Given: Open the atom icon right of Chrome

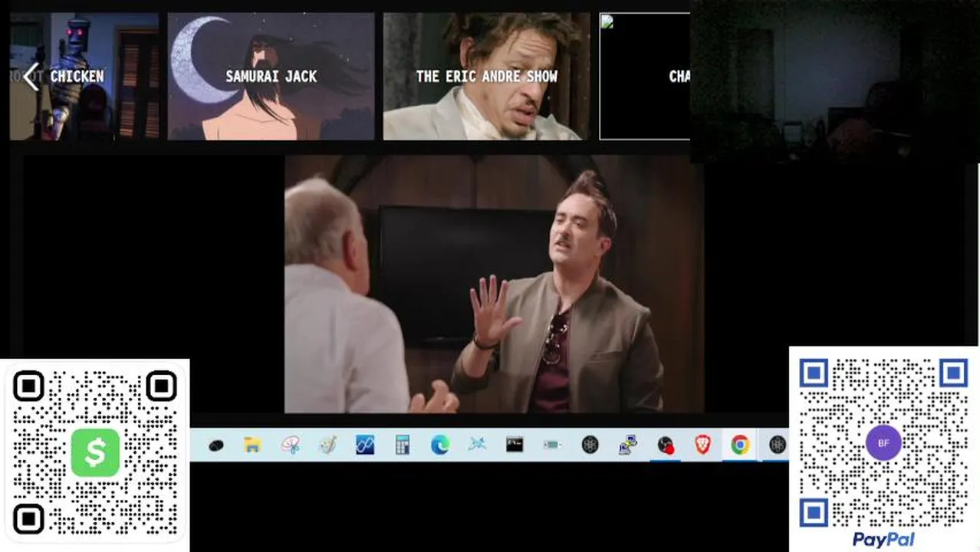Looking at the screenshot, I should click(778, 445).
